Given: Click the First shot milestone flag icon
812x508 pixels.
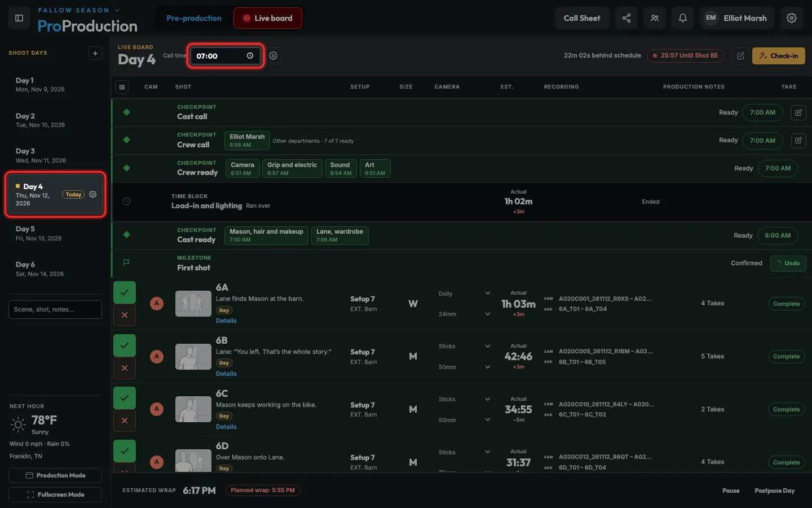Looking at the screenshot, I should tap(126, 262).
